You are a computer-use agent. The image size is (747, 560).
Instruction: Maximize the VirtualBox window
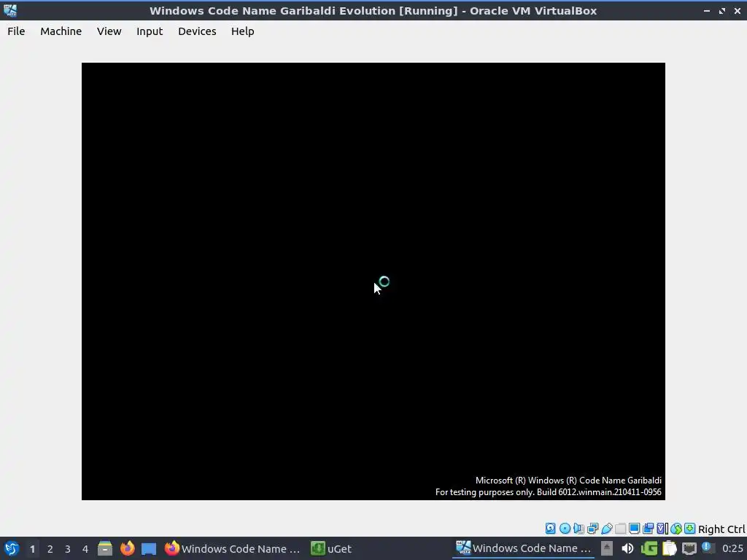[x=722, y=10]
